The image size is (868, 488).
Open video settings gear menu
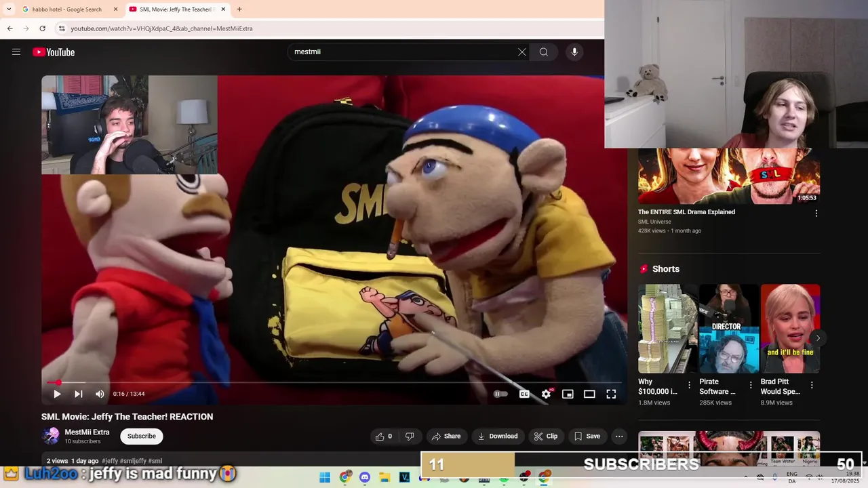pos(546,394)
